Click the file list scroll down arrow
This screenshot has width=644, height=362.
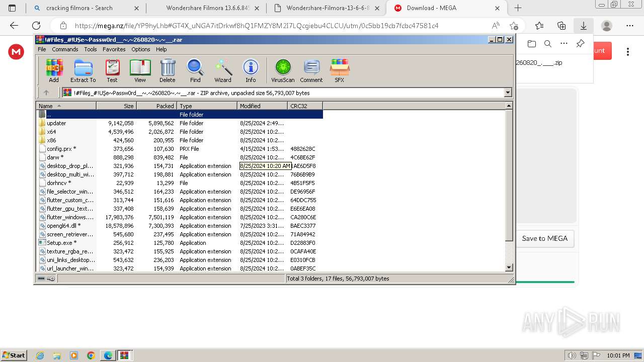[509, 267]
